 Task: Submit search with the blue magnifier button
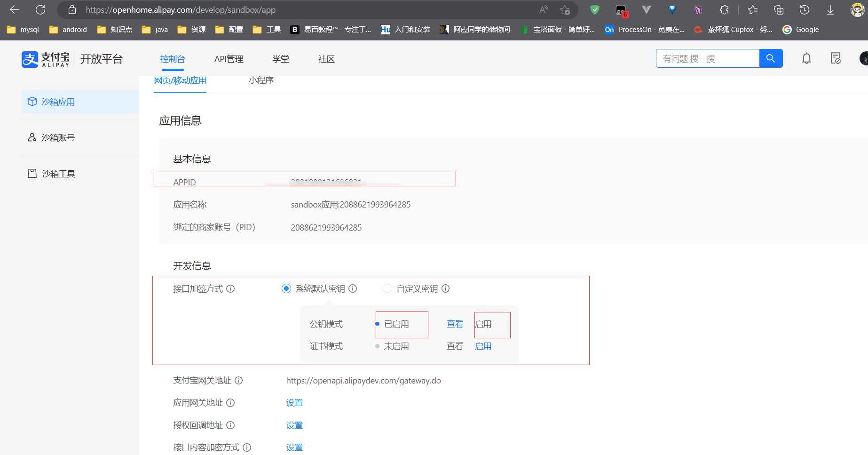[x=771, y=58]
